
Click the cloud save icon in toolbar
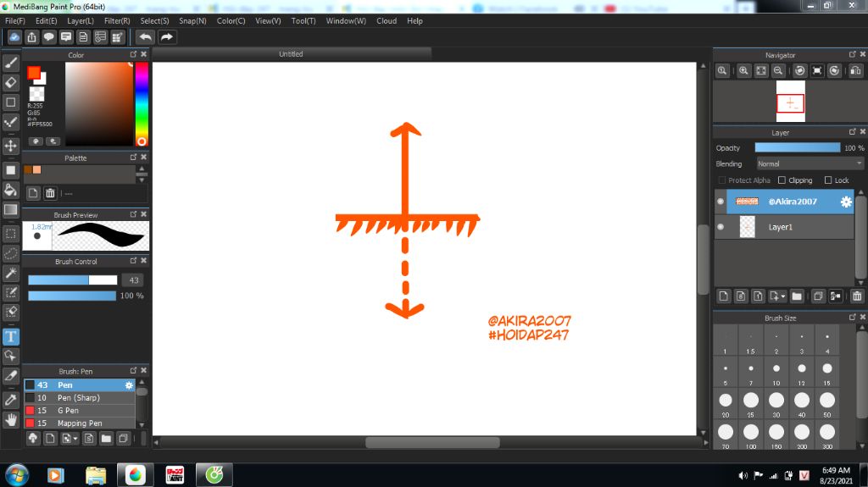point(14,37)
